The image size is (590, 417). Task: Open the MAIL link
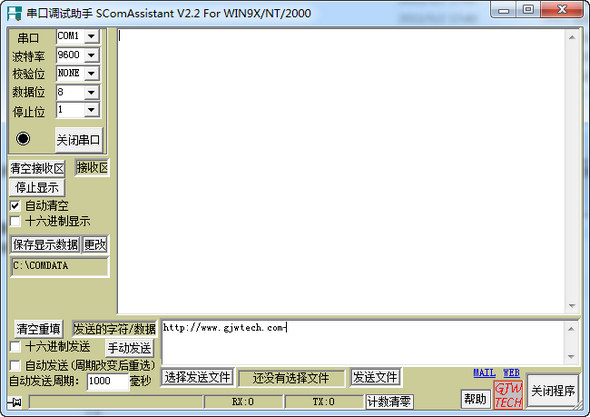point(484,373)
